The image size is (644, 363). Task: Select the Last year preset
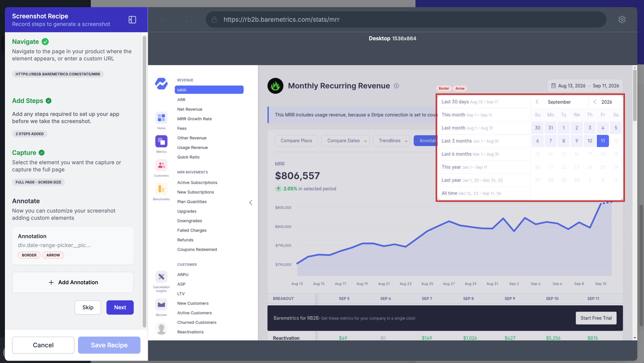click(484, 180)
